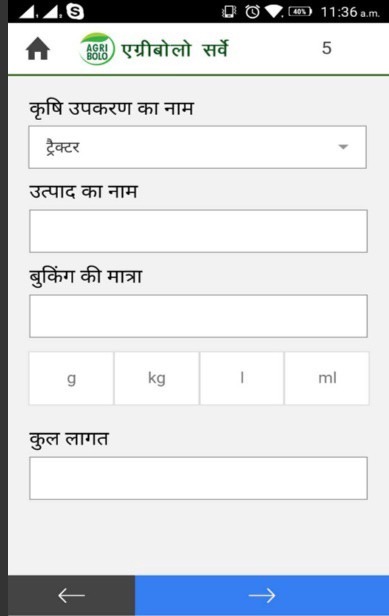Tap the home icon
Viewport: 389px width, 616px height.
click(x=38, y=49)
